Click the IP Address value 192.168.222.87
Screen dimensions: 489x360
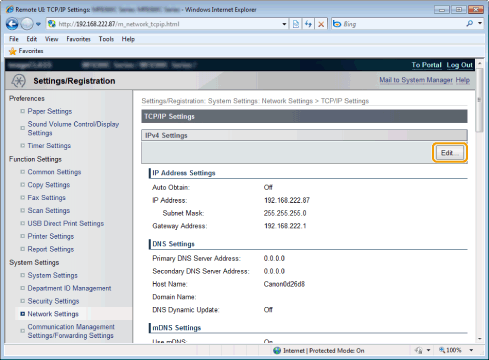(287, 200)
